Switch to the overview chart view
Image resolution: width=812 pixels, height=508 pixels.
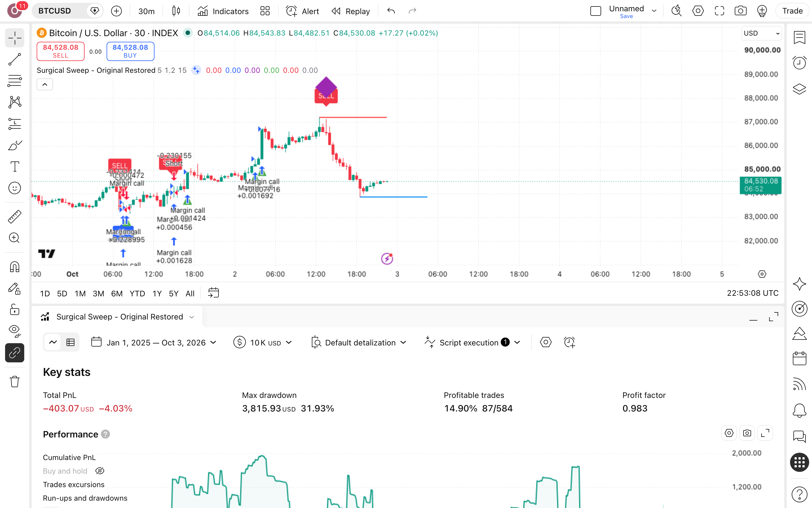tap(53, 342)
